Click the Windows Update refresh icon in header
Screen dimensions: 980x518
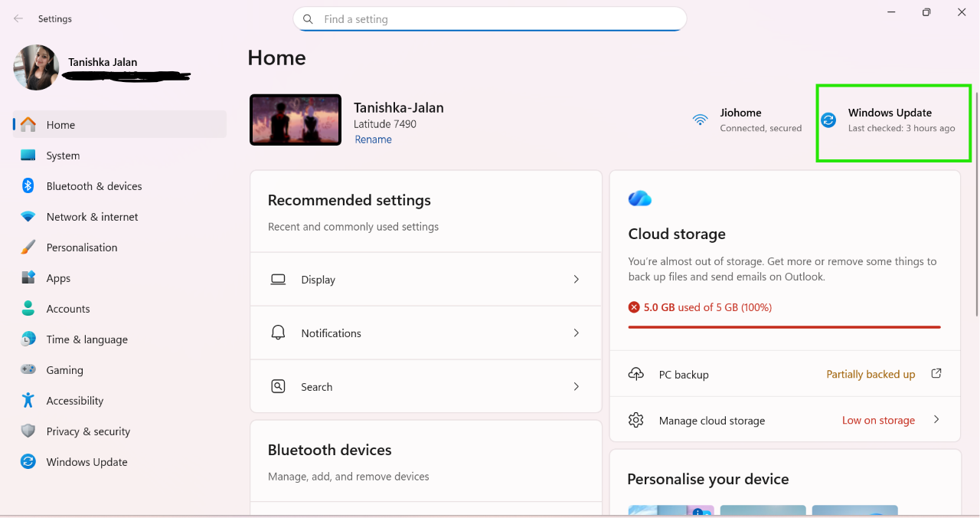tap(828, 120)
